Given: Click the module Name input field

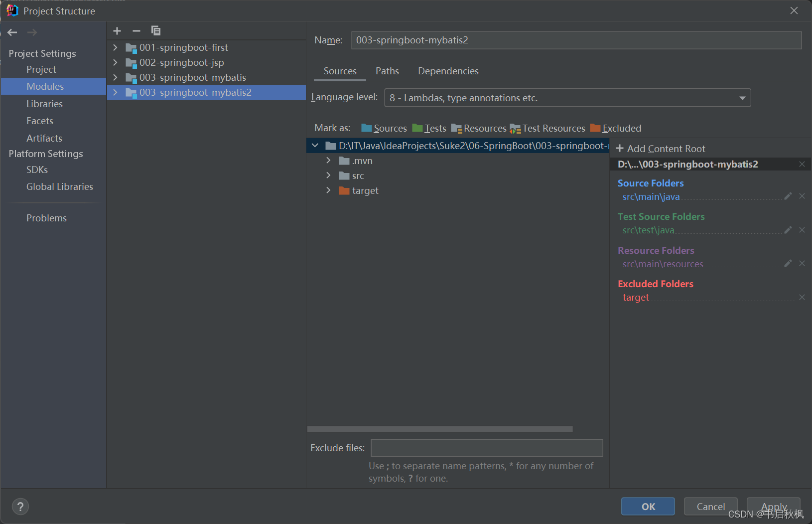Looking at the screenshot, I should coord(576,40).
